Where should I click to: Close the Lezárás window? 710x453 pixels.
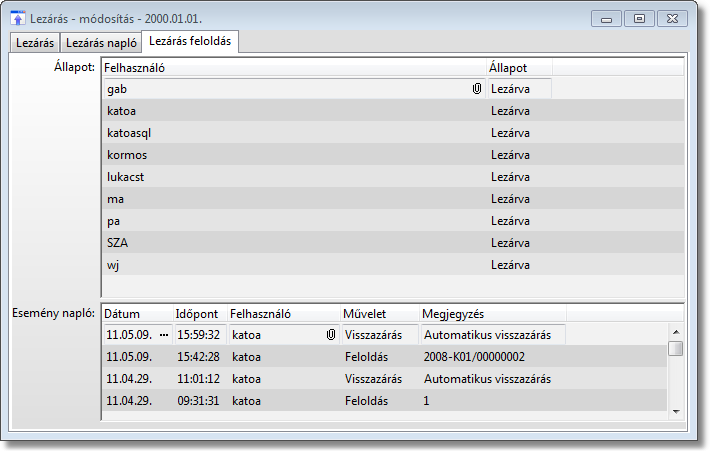click(x=672, y=19)
